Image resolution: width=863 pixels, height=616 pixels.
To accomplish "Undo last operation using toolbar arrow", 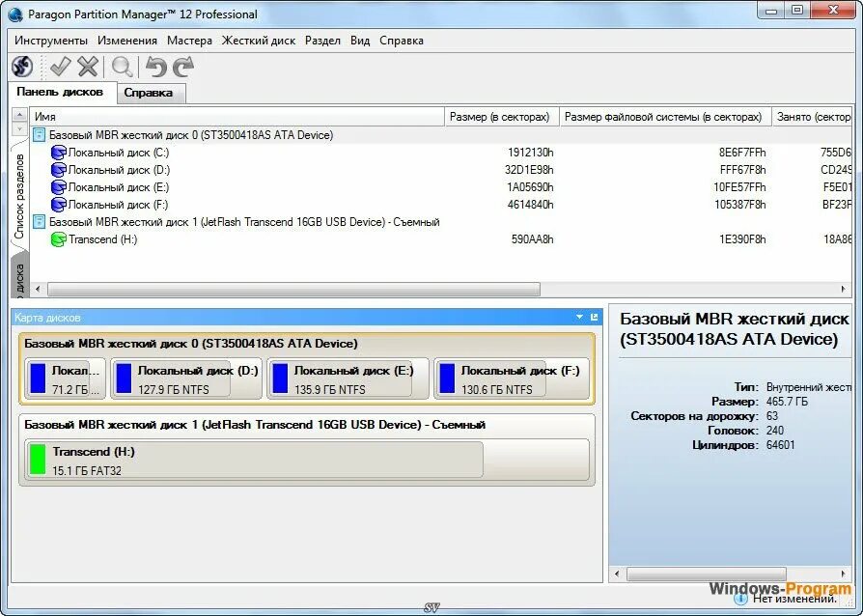I will click(155, 67).
